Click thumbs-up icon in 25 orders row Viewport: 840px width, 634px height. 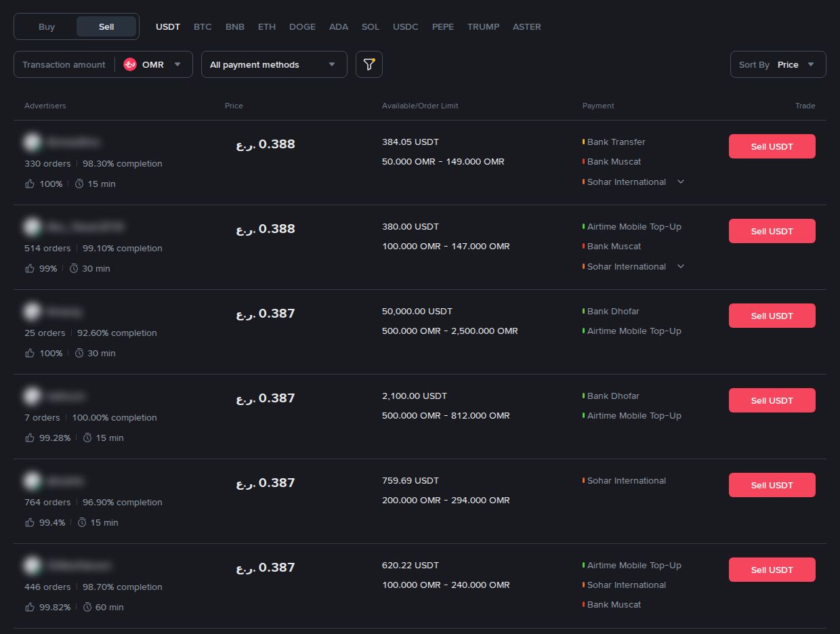(29, 353)
